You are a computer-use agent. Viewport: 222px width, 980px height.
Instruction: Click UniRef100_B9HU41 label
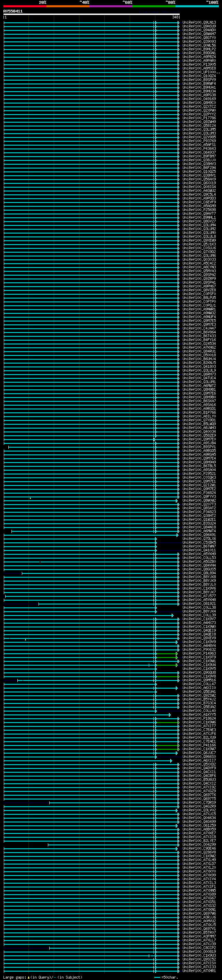tap(199, 88)
